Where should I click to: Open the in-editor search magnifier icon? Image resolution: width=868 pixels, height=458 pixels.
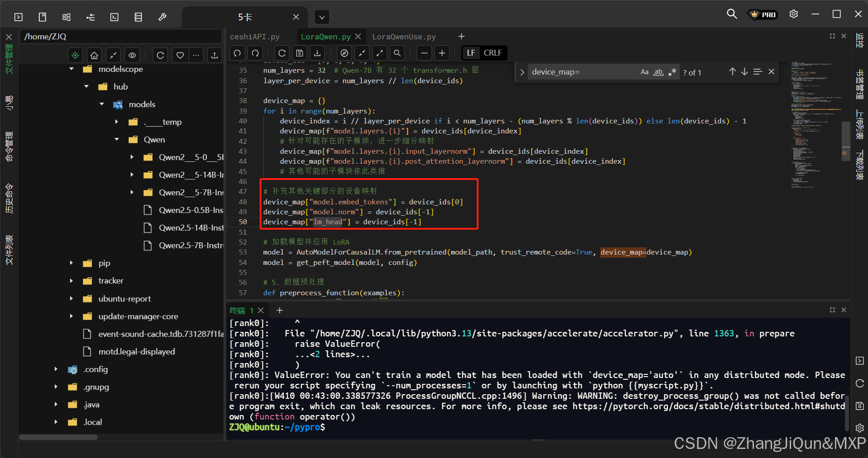coord(397,53)
